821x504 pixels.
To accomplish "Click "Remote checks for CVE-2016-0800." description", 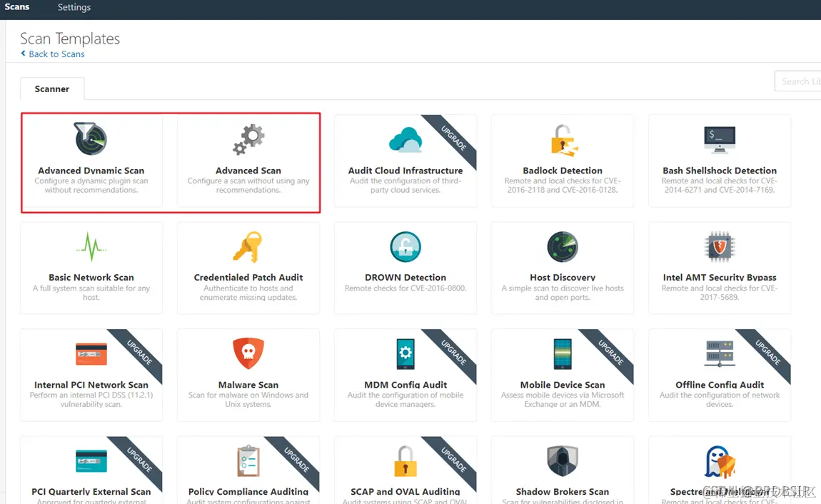I will [x=406, y=288].
